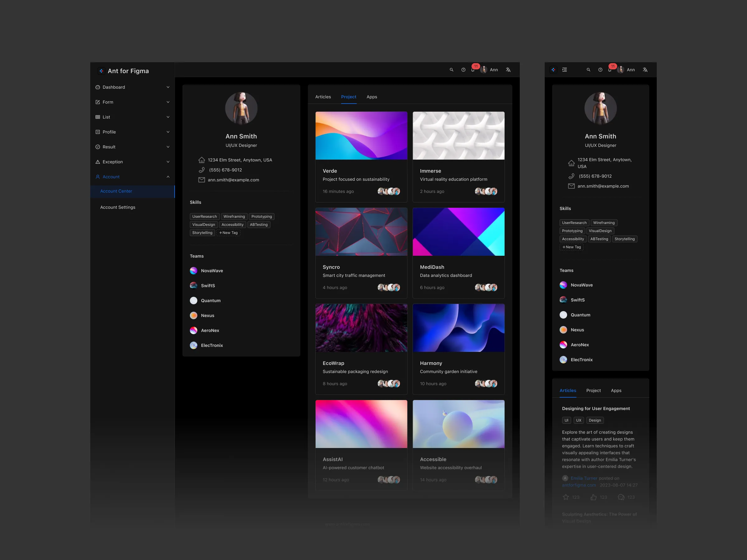Click the Result check icon in the sidebar
This screenshot has height=560, width=747.
pos(98,147)
